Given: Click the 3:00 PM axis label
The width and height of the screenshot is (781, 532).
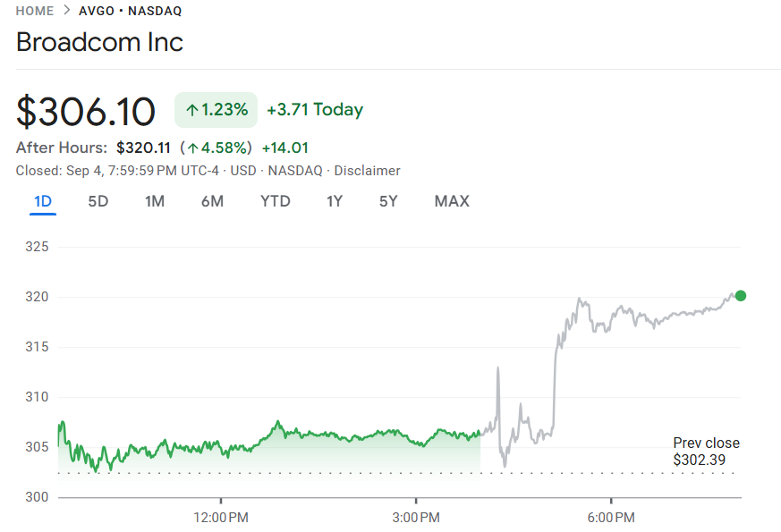Looking at the screenshot, I should (416, 518).
